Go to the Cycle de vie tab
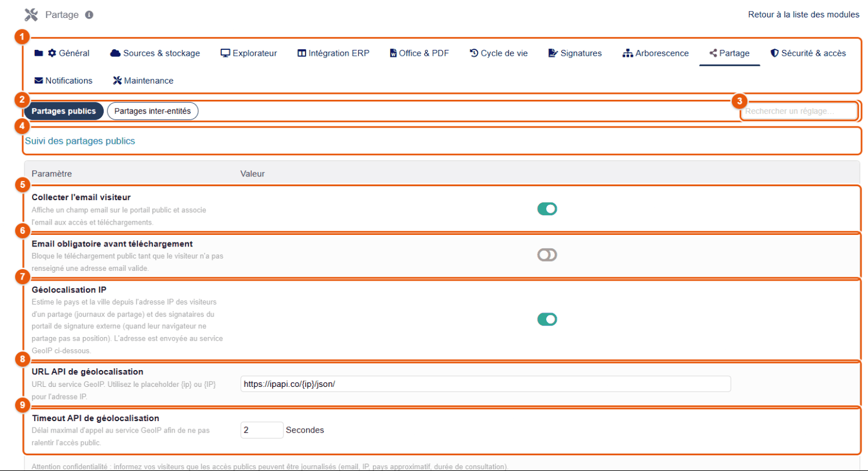The image size is (868, 471). [499, 53]
